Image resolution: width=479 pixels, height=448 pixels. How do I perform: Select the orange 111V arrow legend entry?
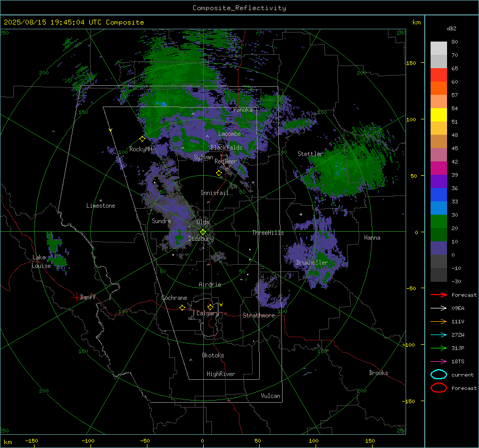pos(439,321)
